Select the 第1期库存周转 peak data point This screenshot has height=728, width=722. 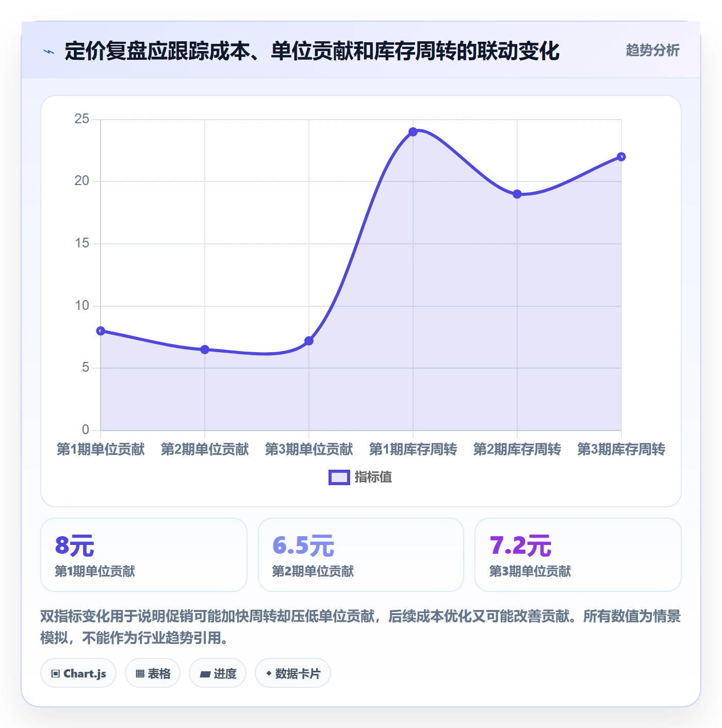[x=413, y=132]
